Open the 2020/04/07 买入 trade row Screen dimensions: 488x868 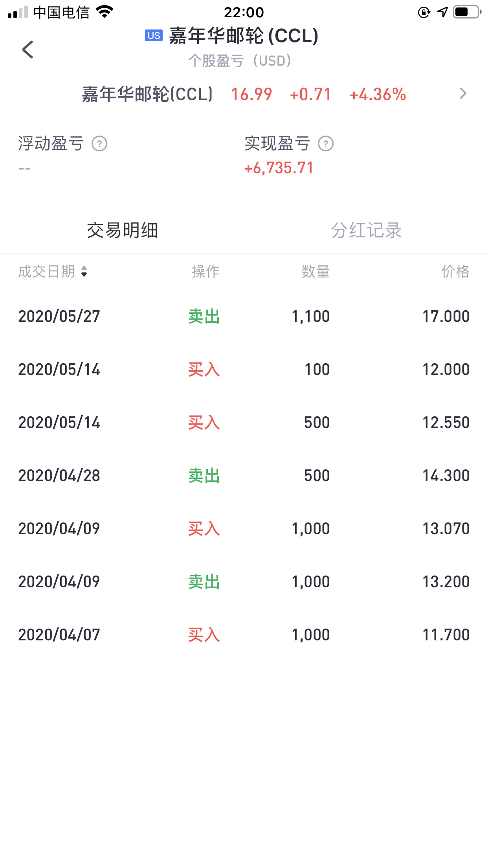[244, 635]
